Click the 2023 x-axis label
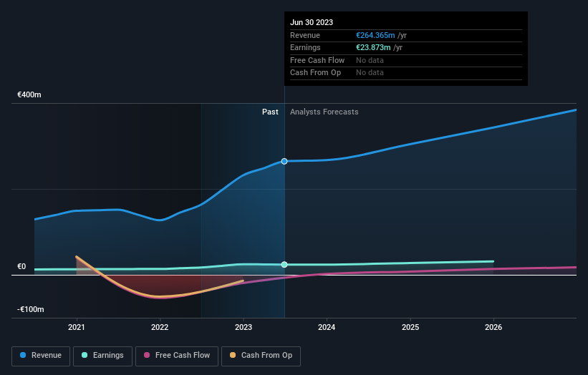Image resolution: width=588 pixels, height=375 pixels. (x=244, y=327)
